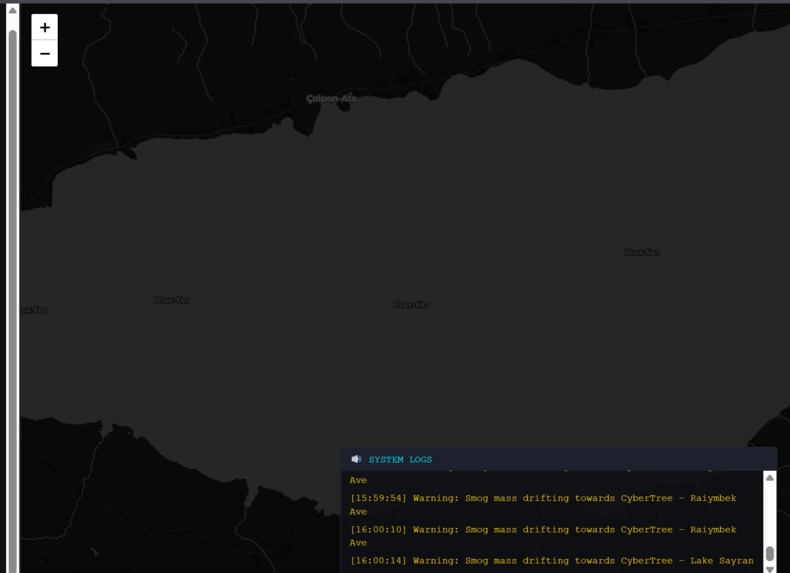Select the 16:00:14 Lake Sayran log entry
Image resolution: width=790 pixels, height=573 pixels.
552,560
